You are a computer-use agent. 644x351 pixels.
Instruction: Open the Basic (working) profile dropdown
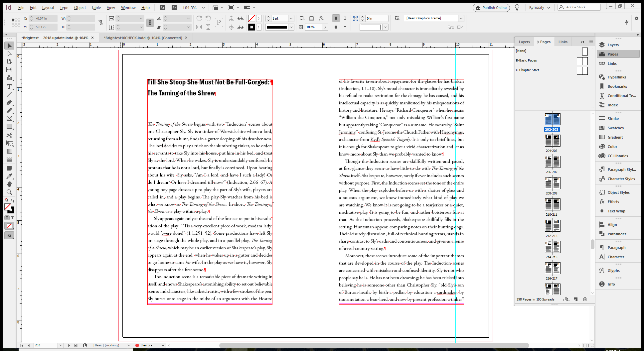point(129,345)
